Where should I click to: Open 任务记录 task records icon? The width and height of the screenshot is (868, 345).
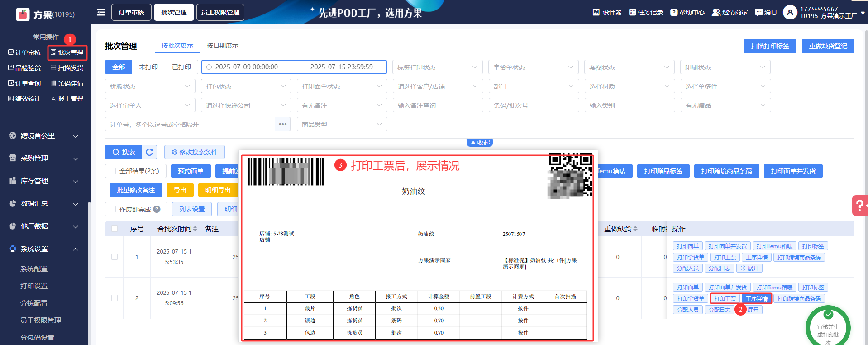632,12
